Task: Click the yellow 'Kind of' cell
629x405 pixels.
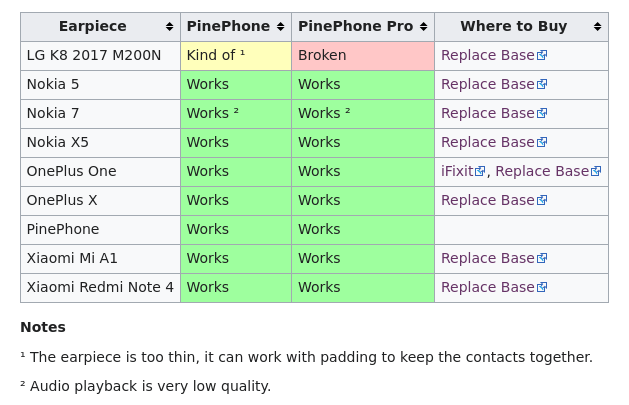Action: point(235,56)
